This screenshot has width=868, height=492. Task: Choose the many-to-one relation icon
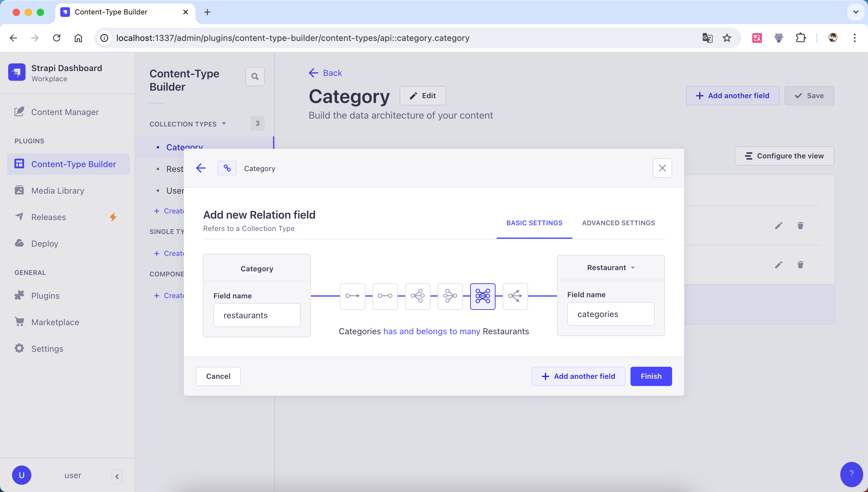pos(450,296)
